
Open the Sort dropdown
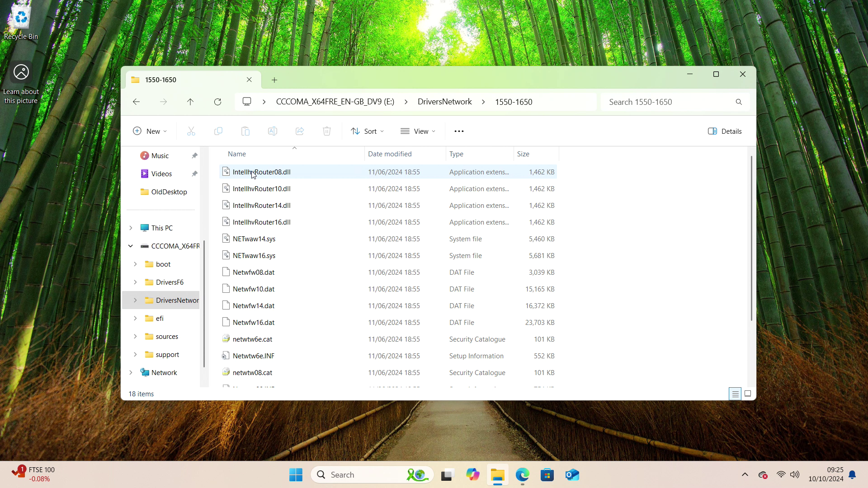pyautogui.click(x=368, y=131)
